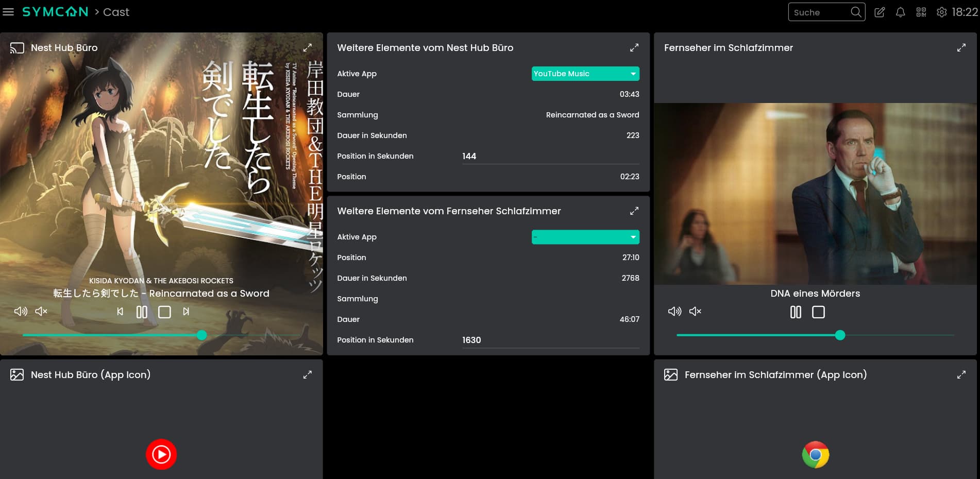Click the DNA eines Mörders video thumbnail
Image resolution: width=980 pixels, height=479 pixels.
pyautogui.click(x=816, y=194)
